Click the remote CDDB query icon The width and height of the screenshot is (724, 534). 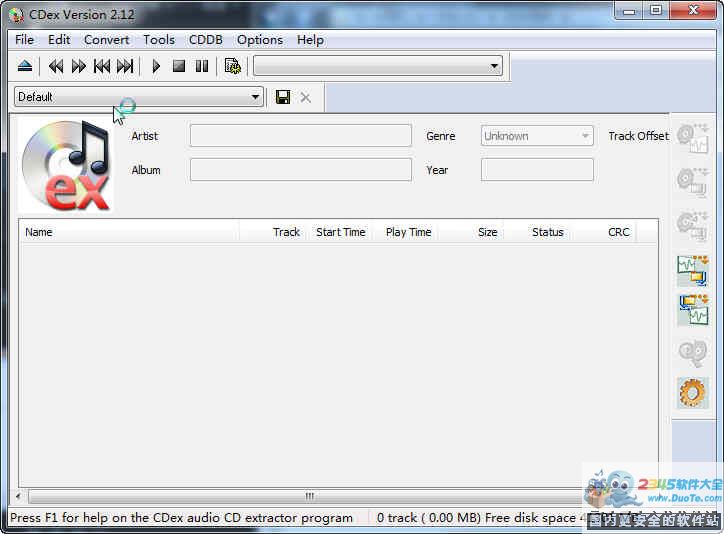pyautogui.click(x=693, y=353)
